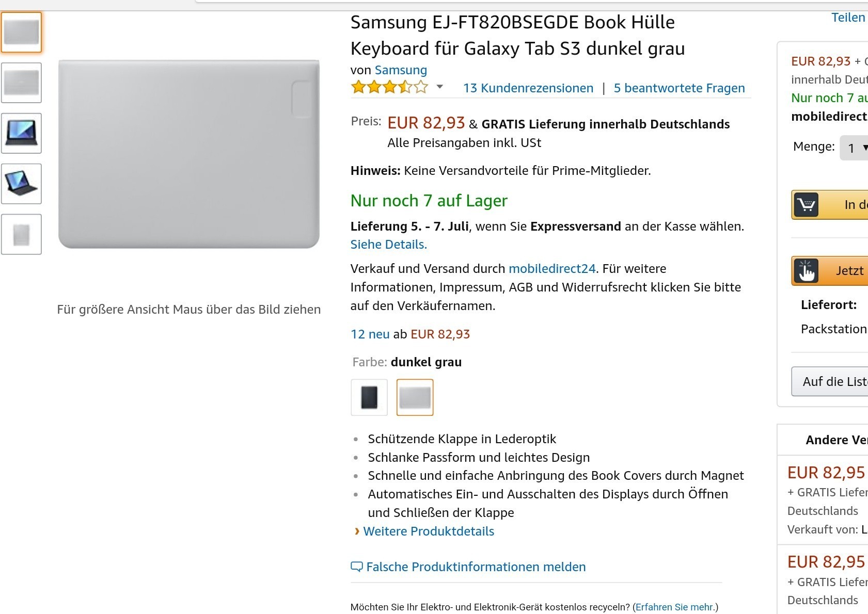Select the second gray cover thumbnail

coord(21,83)
